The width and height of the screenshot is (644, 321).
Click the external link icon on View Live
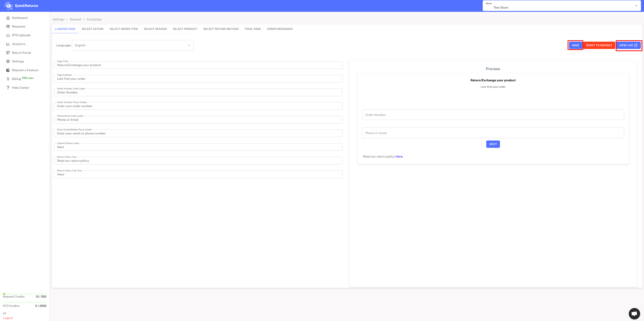pos(636,45)
